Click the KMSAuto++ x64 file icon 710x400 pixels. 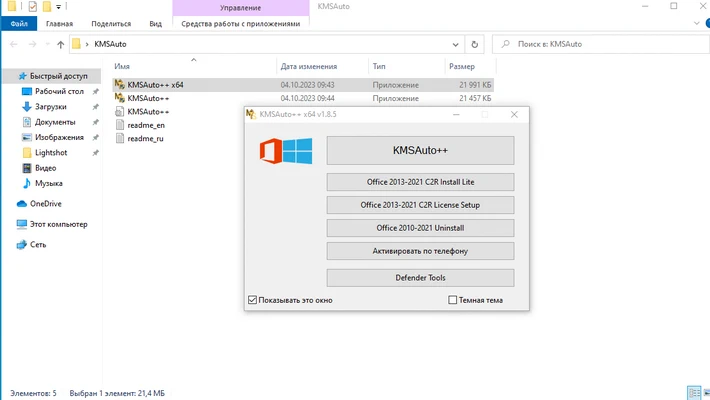point(120,84)
